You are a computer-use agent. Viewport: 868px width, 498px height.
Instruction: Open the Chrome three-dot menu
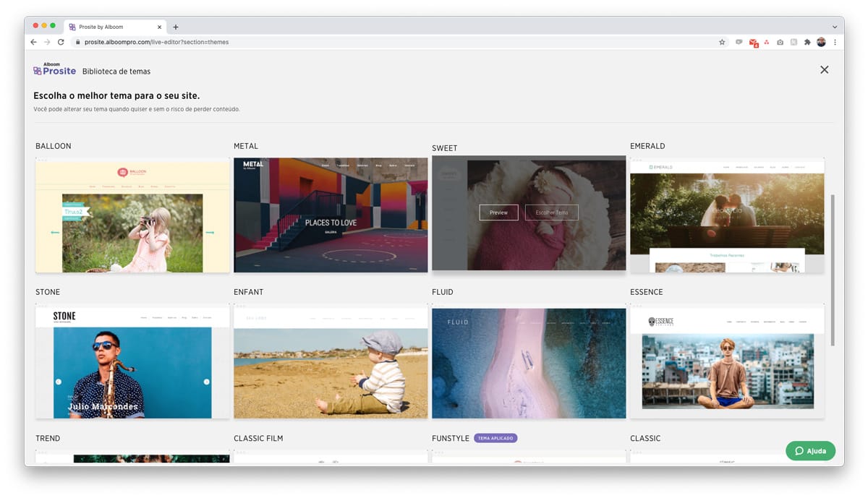coord(835,42)
